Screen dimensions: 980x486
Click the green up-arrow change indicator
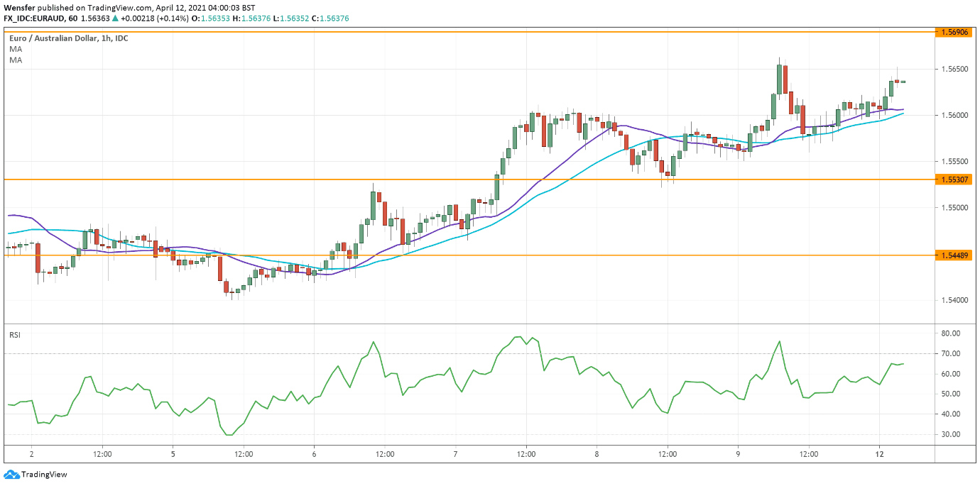(x=116, y=19)
